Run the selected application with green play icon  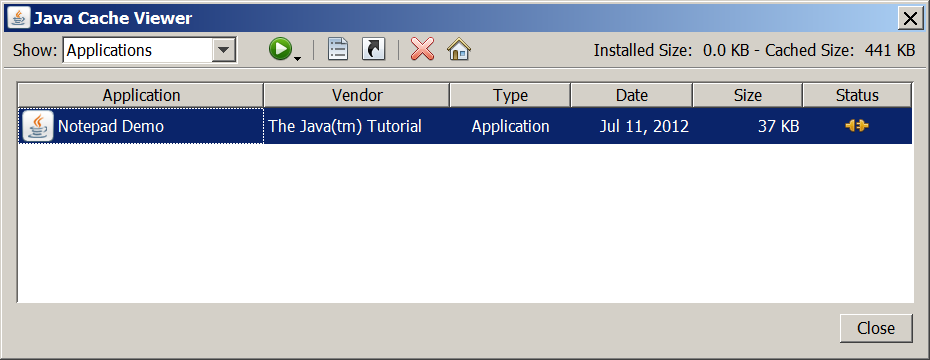click(x=280, y=49)
